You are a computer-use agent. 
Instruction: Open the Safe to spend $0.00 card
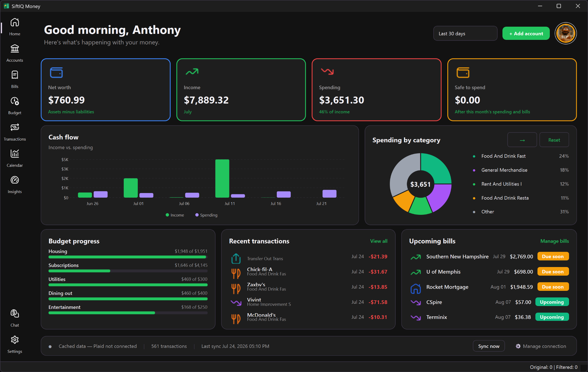coord(512,90)
